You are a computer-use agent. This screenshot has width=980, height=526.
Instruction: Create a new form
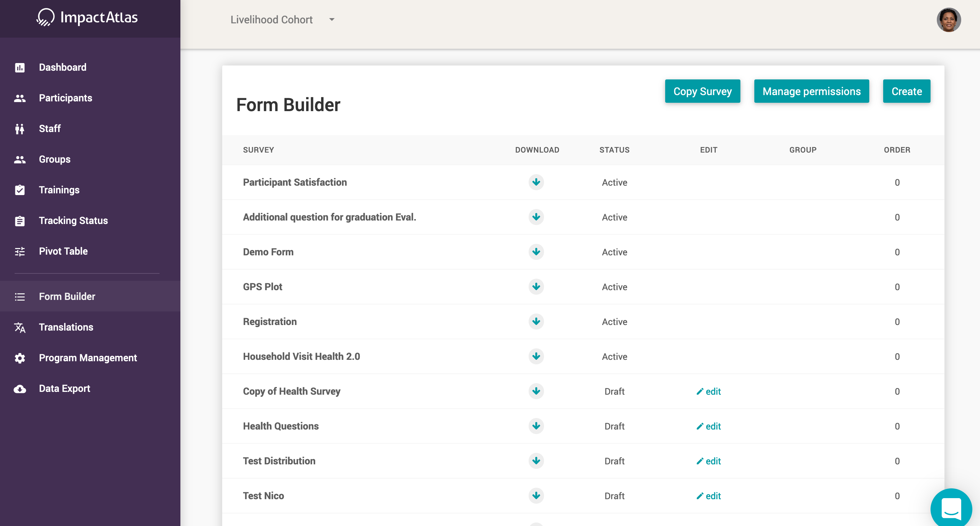[x=906, y=91]
